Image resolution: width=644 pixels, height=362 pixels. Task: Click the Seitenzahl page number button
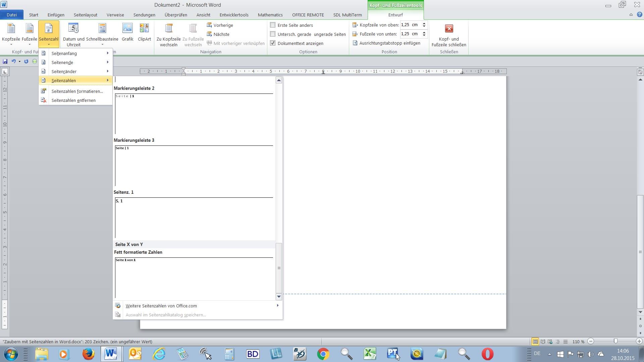[x=49, y=34]
